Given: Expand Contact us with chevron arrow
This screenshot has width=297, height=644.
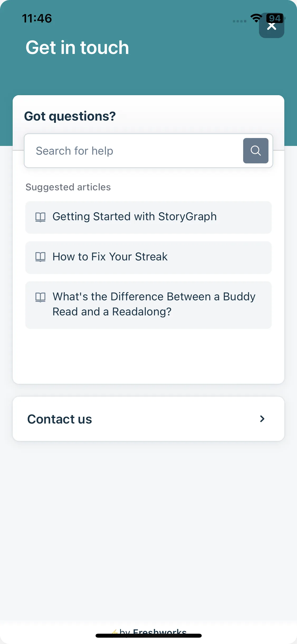Looking at the screenshot, I should pos(262,419).
